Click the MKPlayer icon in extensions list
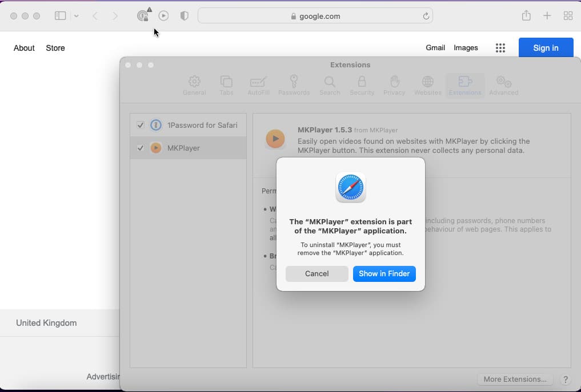The width and height of the screenshot is (581, 392). (x=156, y=148)
